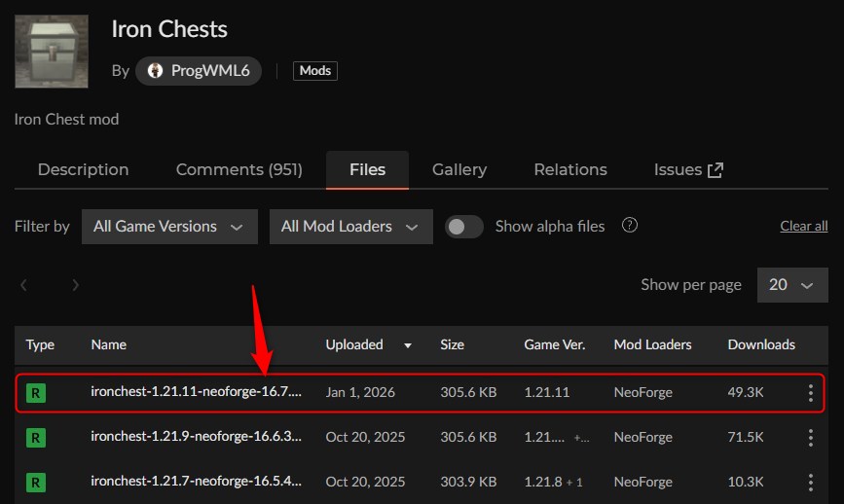Click the Clear all filters link
Screen dimensions: 844x504
click(x=804, y=227)
